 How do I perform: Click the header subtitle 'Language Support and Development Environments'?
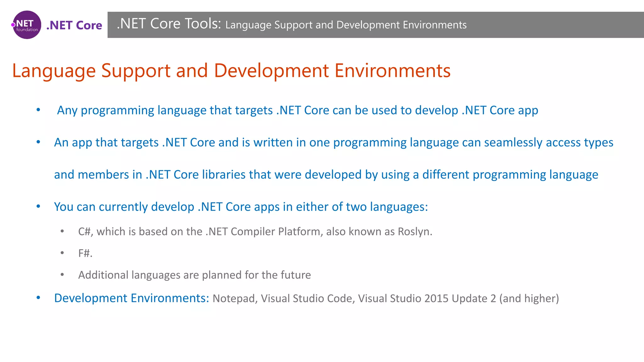346,25
